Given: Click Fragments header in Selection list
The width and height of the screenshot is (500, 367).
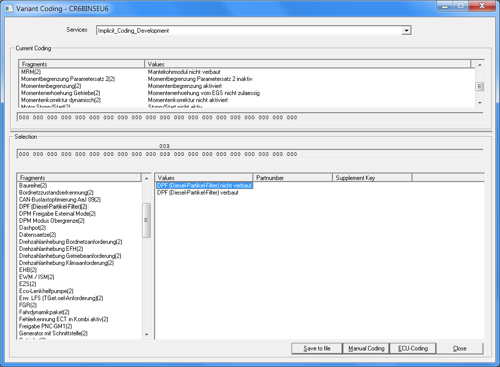Looking at the screenshot, I should [x=79, y=178].
